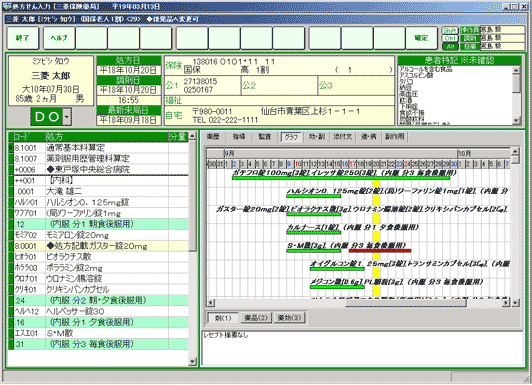Confirm with the 確定 button
This screenshot has height=385, width=532.
[x=421, y=38]
